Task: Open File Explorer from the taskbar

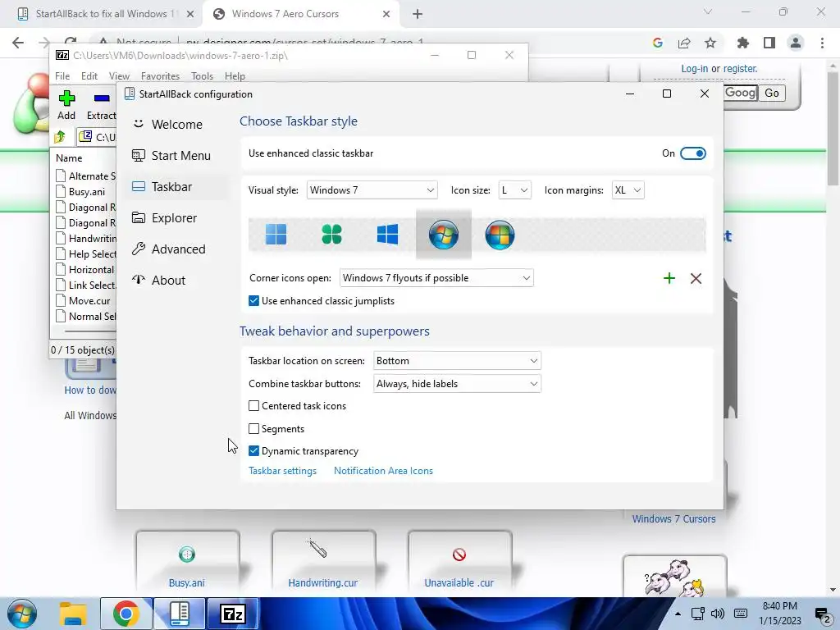Action: tap(73, 614)
